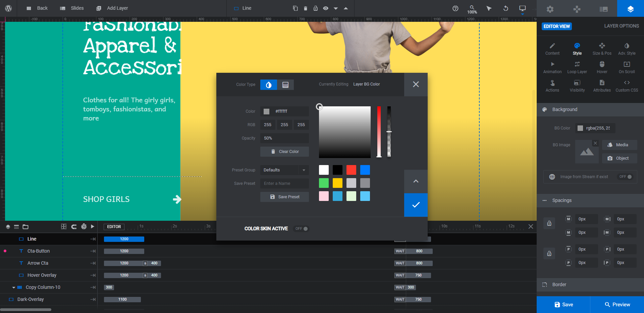Click the Clear Color button
644x313 pixels.
tap(284, 152)
